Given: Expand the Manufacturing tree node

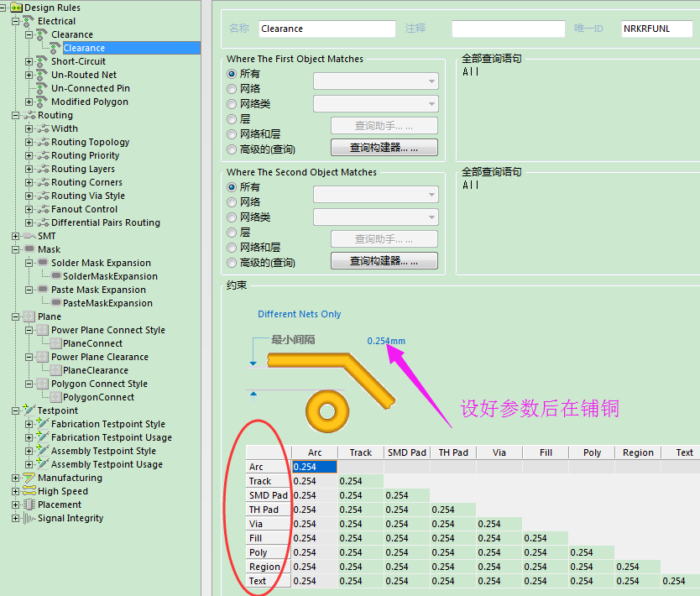Looking at the screenshot, I should pyautogui.click(x=16, y=478).
